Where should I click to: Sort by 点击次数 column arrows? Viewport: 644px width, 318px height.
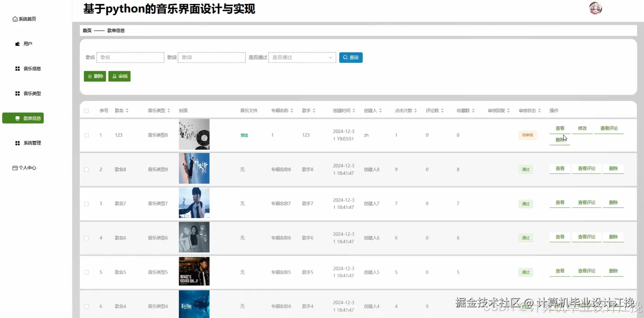pos(416,111)
